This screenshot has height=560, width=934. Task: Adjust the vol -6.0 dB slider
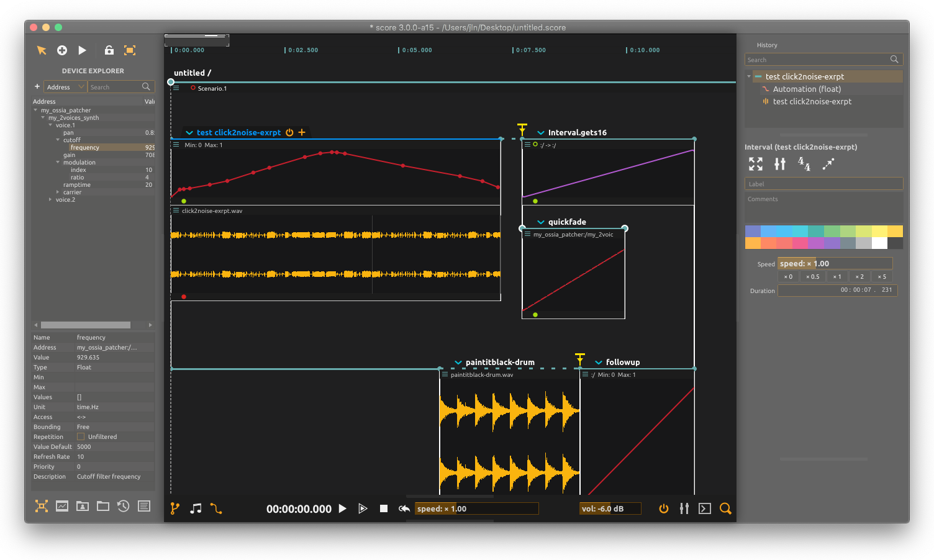[610, 508]
